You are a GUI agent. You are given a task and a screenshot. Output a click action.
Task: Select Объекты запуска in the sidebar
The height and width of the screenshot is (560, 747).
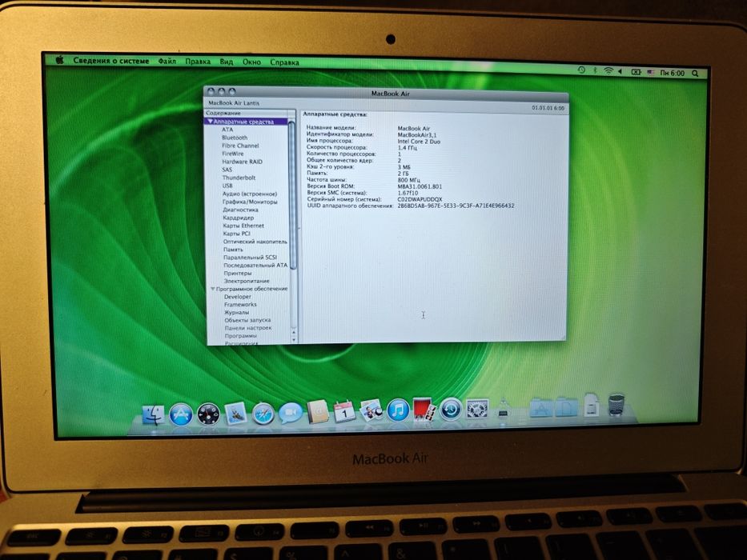(247, 320)
